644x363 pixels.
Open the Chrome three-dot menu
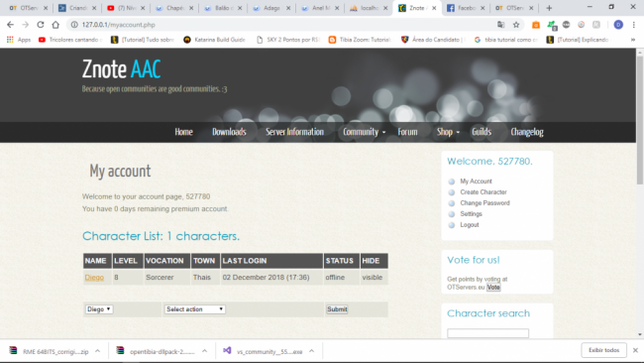(634, 25)
